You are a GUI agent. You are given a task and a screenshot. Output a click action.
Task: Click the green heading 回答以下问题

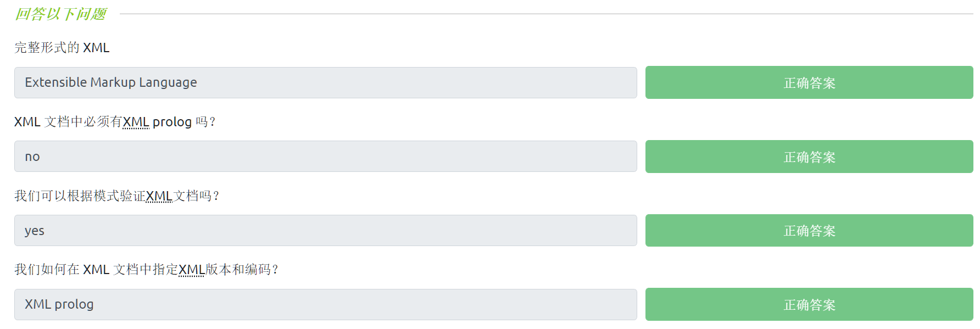click(60, 14)
